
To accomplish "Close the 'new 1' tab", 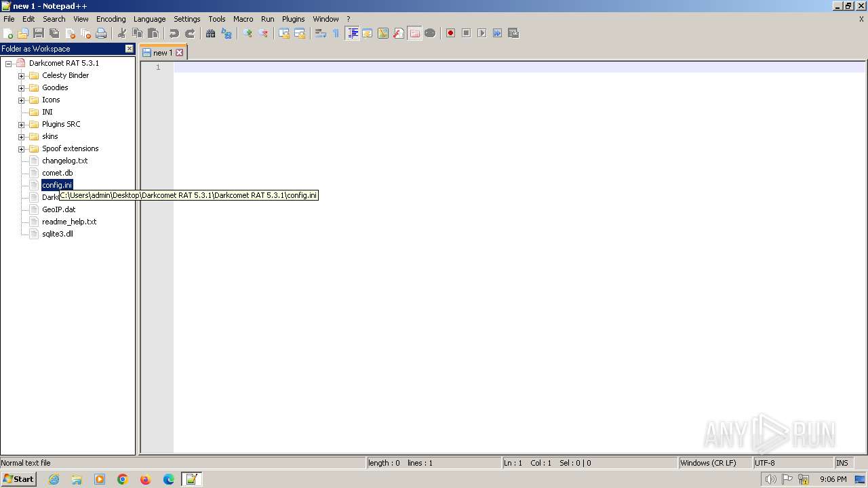I will coord(180,53).
